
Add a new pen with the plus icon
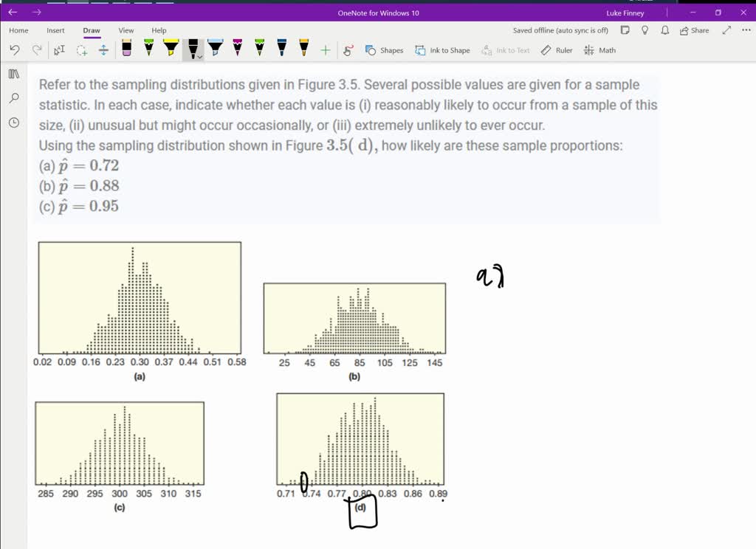325,49
